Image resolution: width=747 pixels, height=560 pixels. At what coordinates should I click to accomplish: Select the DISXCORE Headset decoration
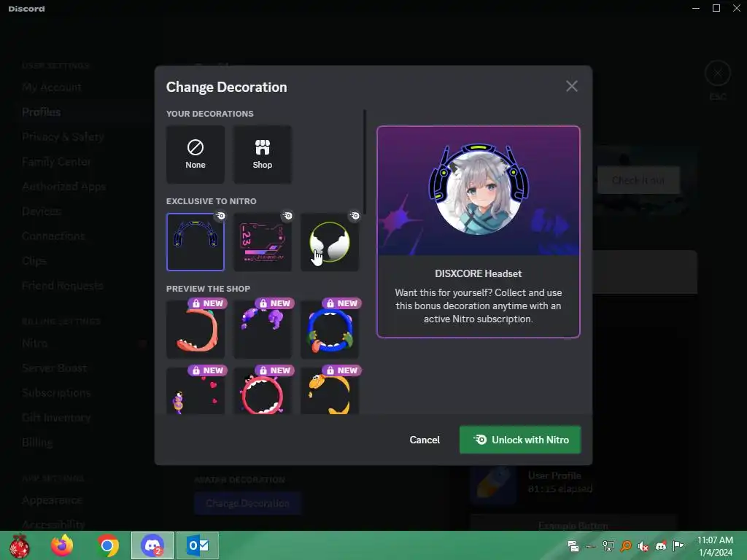point(196,242)
